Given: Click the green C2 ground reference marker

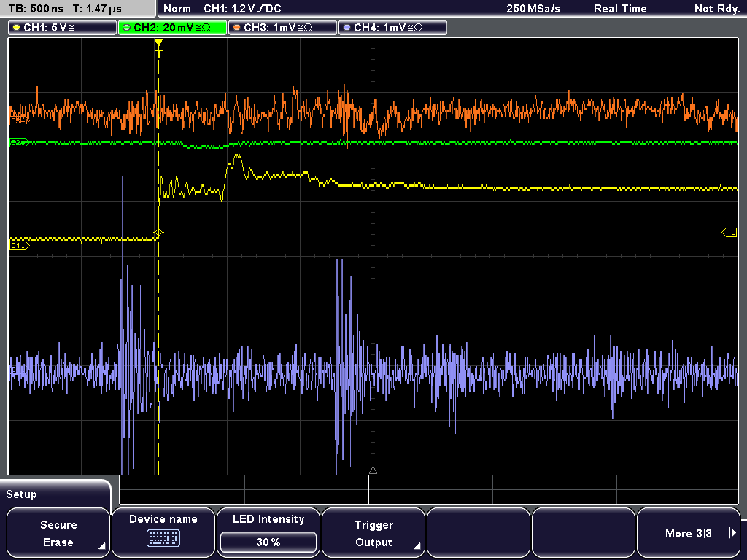Looking at the screenshot, I should [19, 142].
